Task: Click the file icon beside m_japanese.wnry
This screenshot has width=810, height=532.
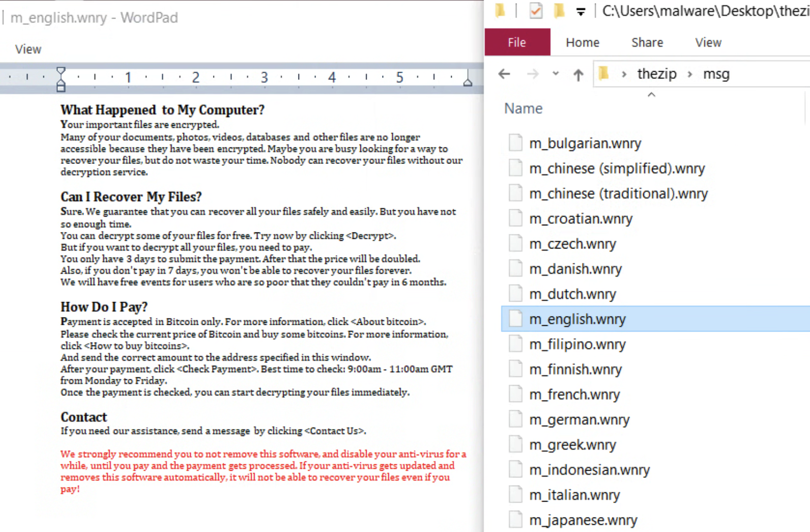Action: pyautogui.click(x=516, y=520)
